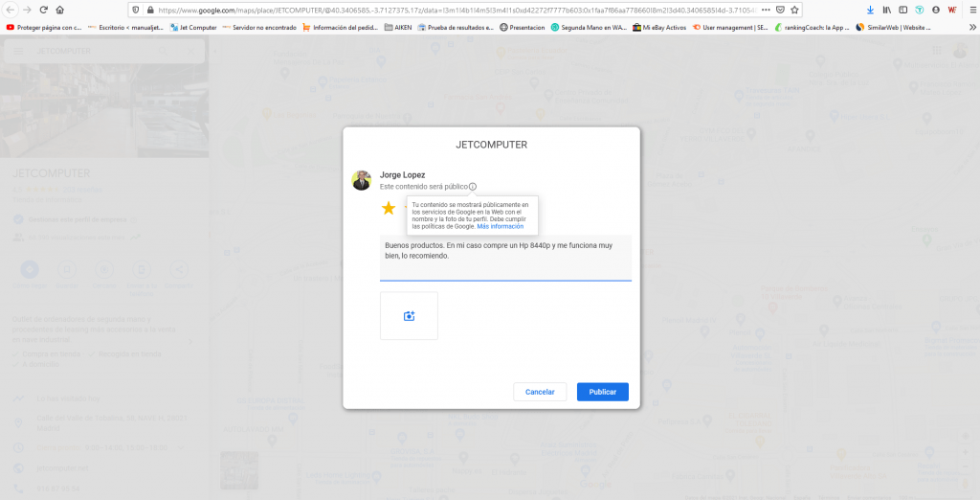
Task: Bookmark this page with the star
Action: (x=794, y=10)
